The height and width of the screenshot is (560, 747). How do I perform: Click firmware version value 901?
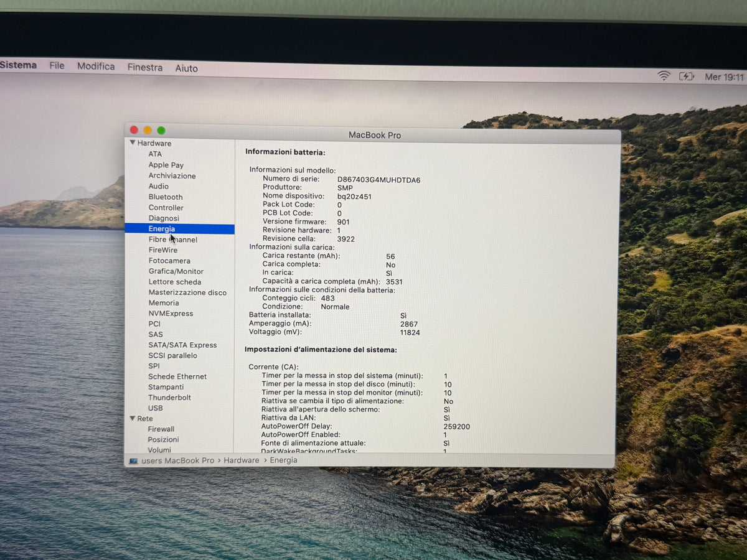point(343,222)
